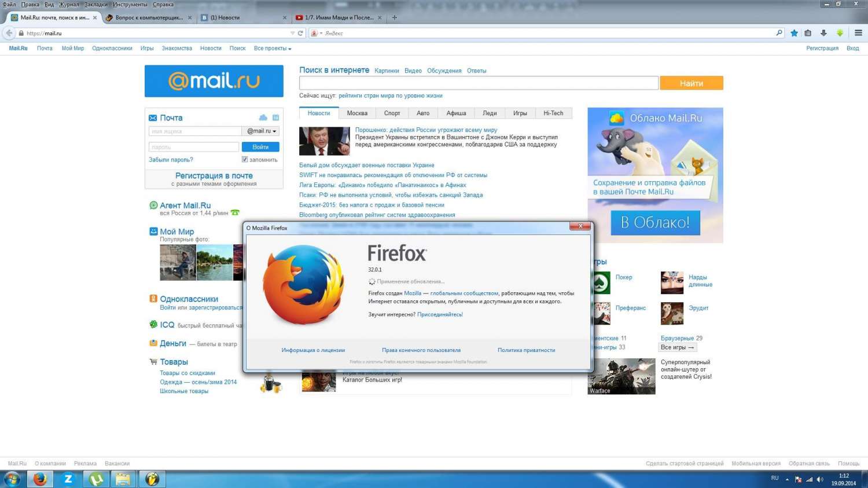Click the Вход link at top right
Image resolution: width=868 pixels, height=488 pixels.
click(x=852, y=49)
